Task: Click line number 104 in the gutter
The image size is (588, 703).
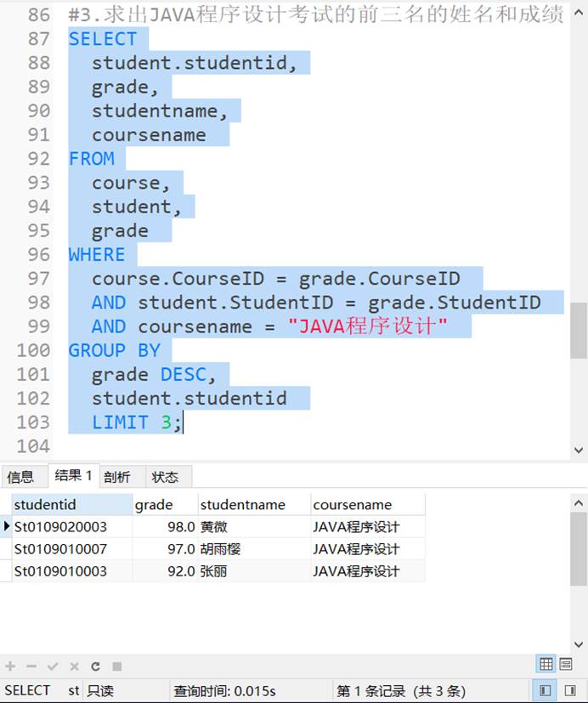Action: point(33,446)
